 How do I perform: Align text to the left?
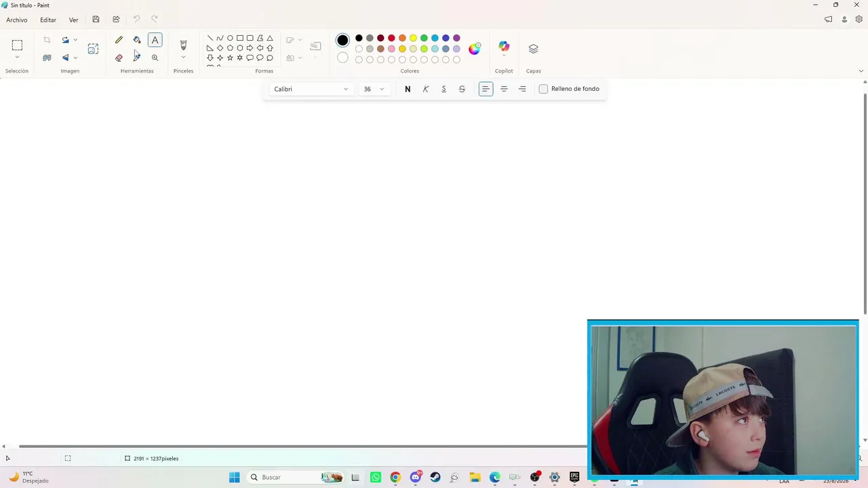pos(486,89)
